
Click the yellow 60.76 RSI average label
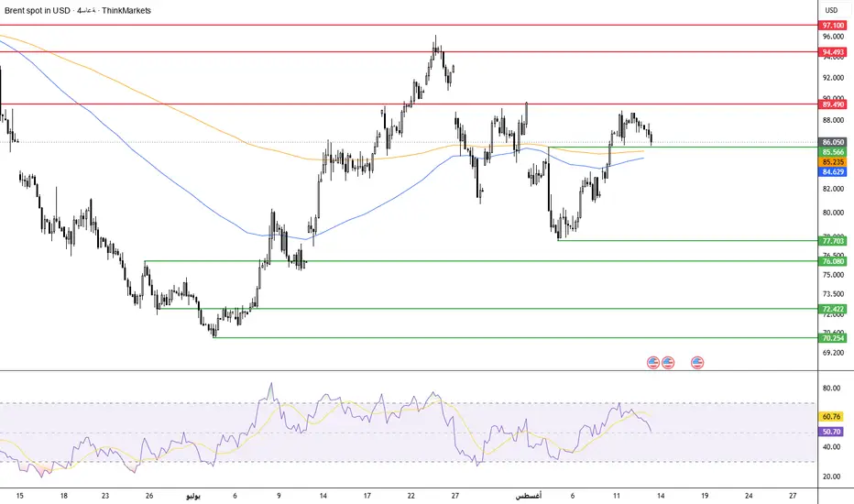[x=832, y=416]
